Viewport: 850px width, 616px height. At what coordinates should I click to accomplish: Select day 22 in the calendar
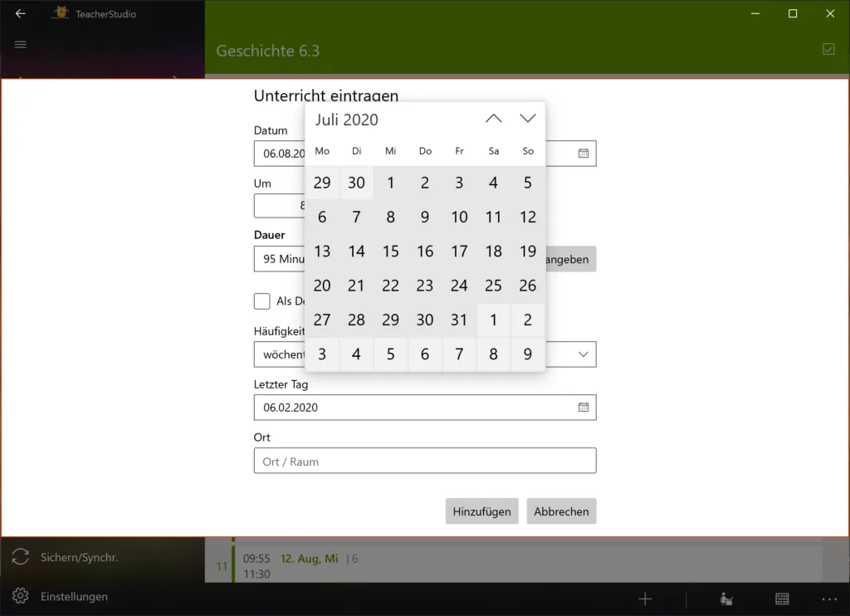coord(390,286)
